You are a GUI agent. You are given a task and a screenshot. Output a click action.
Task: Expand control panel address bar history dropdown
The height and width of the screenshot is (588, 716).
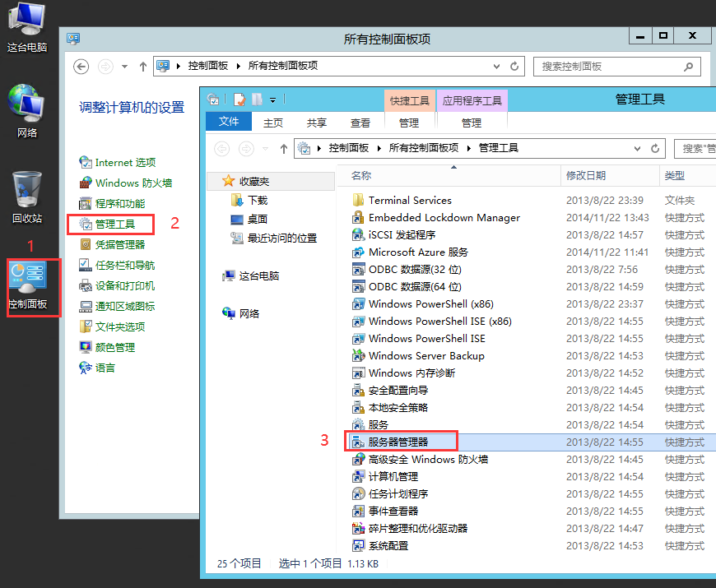(x=497, y=66)
